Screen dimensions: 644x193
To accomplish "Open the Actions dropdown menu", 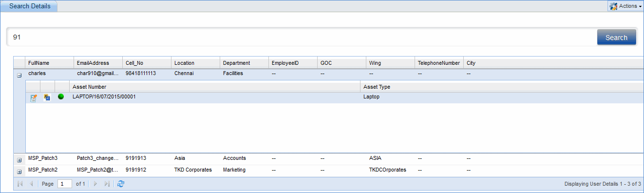I will click(625, 6).
